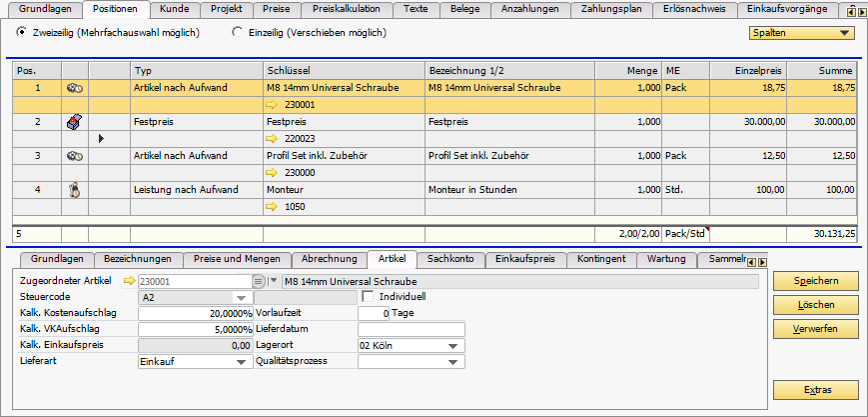Click the 30.000,00 Einzelpreis cell
The width and height of the screenshot is (868, 417).
coord(748,122)
